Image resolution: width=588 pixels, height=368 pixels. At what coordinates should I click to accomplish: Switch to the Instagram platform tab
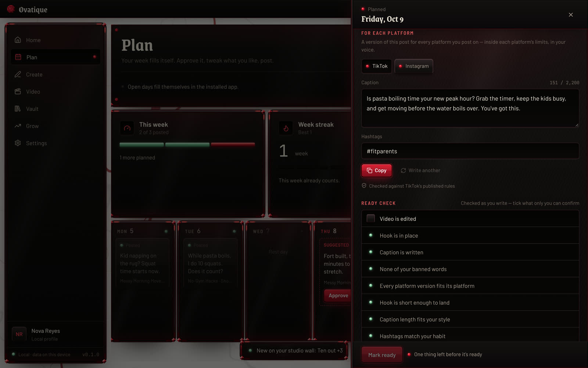coord(414,66)
